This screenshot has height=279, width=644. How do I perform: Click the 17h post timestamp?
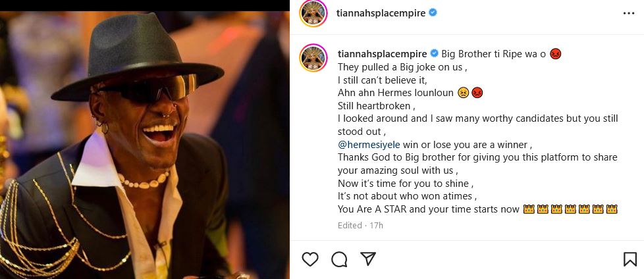pyautogui.click(x=377, y=225)
